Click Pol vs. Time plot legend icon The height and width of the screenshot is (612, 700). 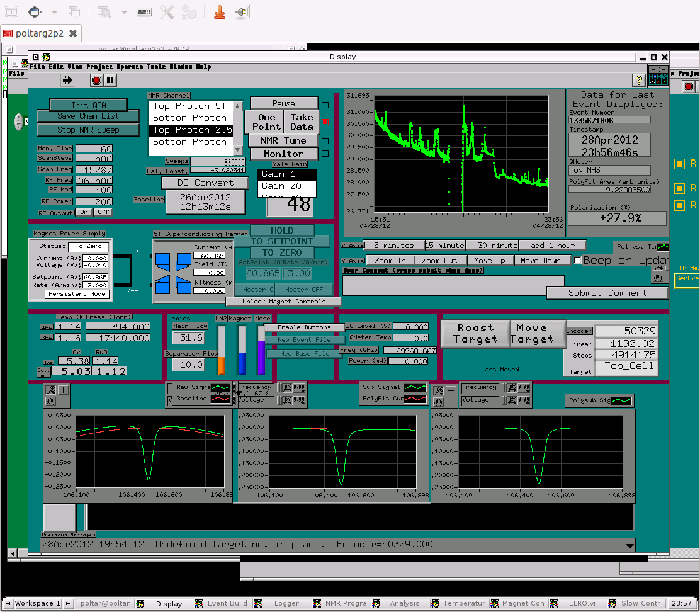click(663, 247)
